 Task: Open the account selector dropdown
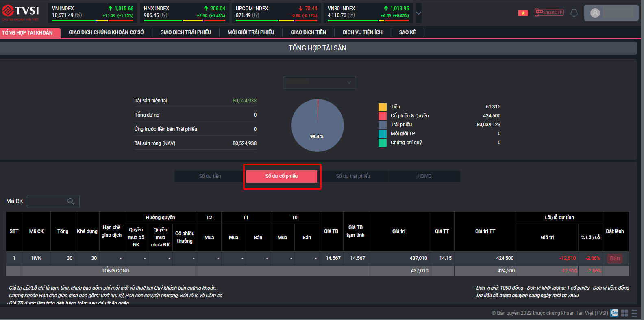pos(319,82)
